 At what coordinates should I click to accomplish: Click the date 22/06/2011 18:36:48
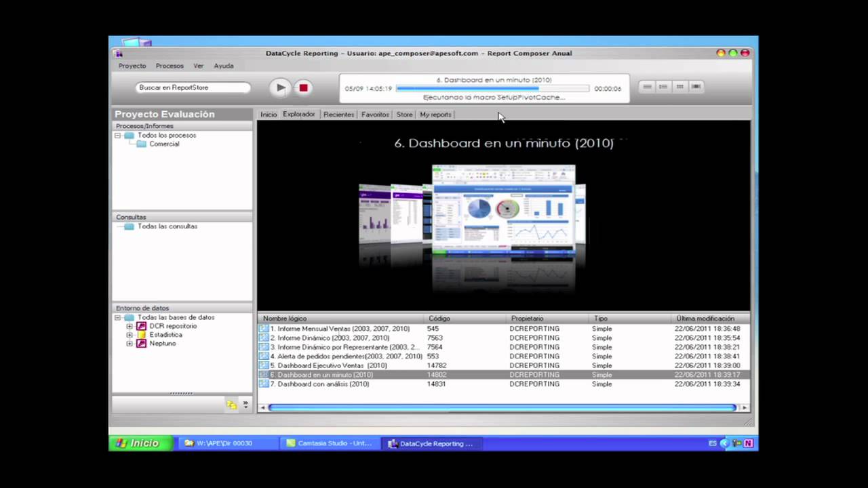tap(707, 329)
